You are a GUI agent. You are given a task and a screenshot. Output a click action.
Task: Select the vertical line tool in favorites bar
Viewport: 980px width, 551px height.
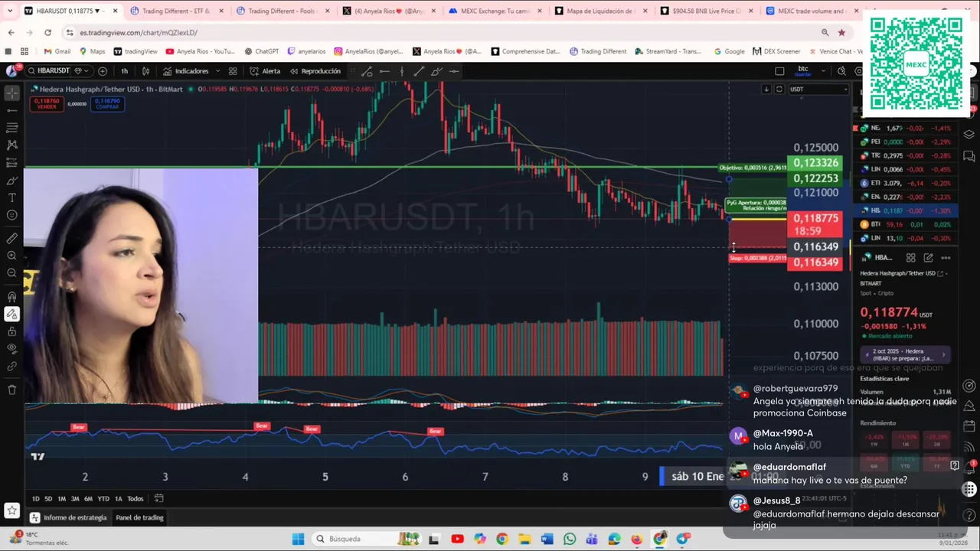click(x=402, y=71)
